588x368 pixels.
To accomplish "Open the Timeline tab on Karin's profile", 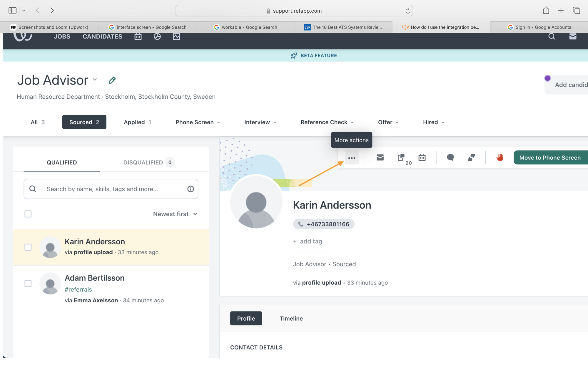I will [x=291, y=318].
